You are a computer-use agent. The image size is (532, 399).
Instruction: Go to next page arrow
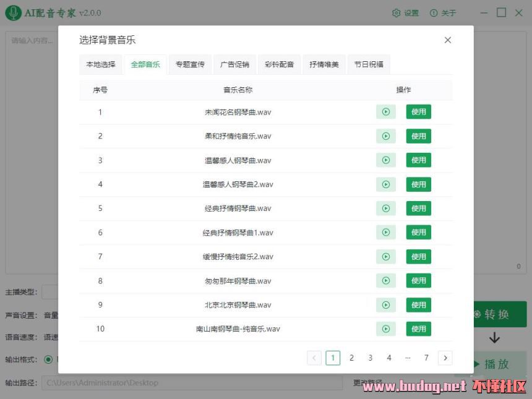click(x=445, y=358)
